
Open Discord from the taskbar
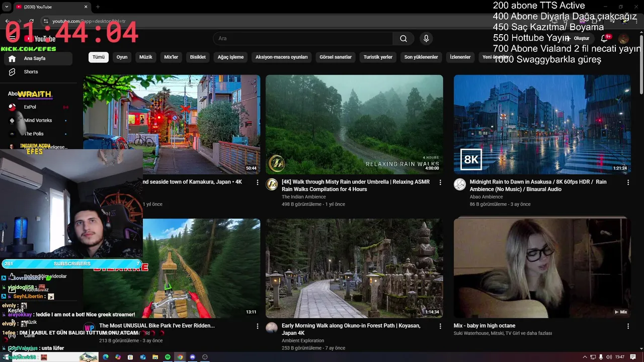pyautogui.click(x=192, y=357)
